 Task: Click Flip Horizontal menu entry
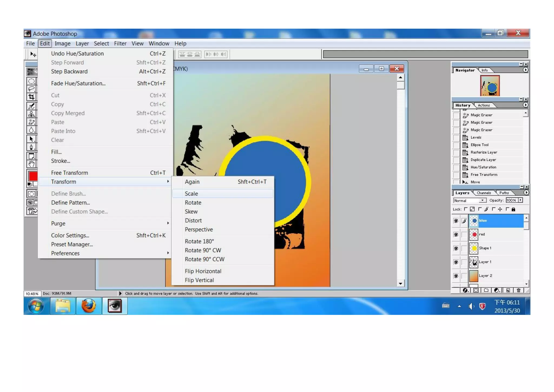(203, 271)
